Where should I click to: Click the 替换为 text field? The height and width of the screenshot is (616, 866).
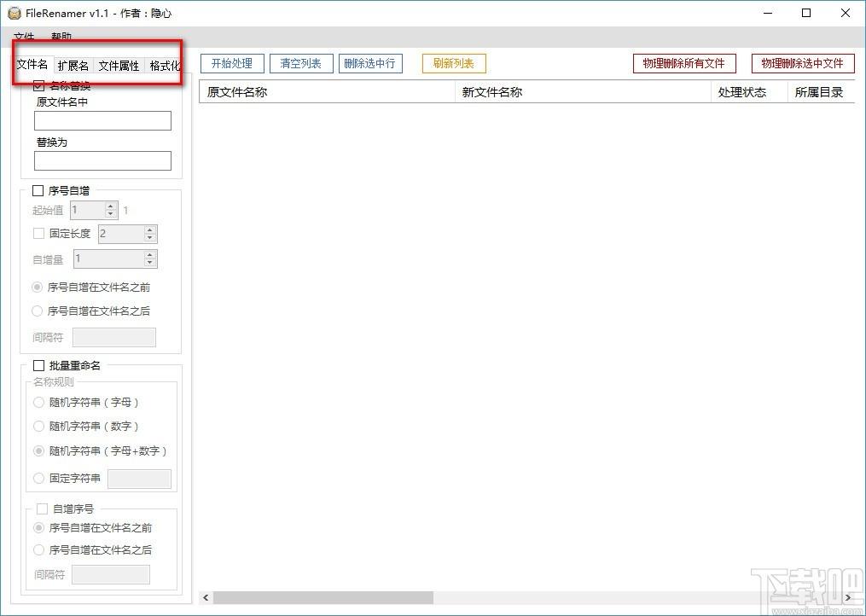102,161
